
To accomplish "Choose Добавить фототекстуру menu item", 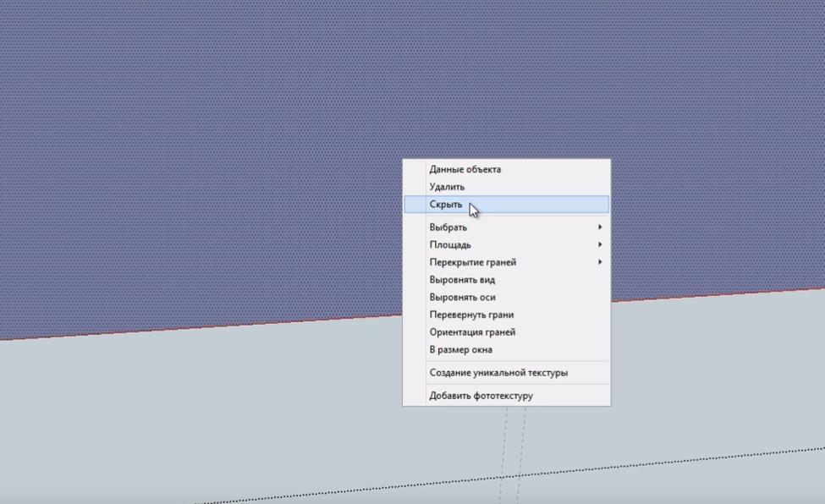I will point(481,396).
